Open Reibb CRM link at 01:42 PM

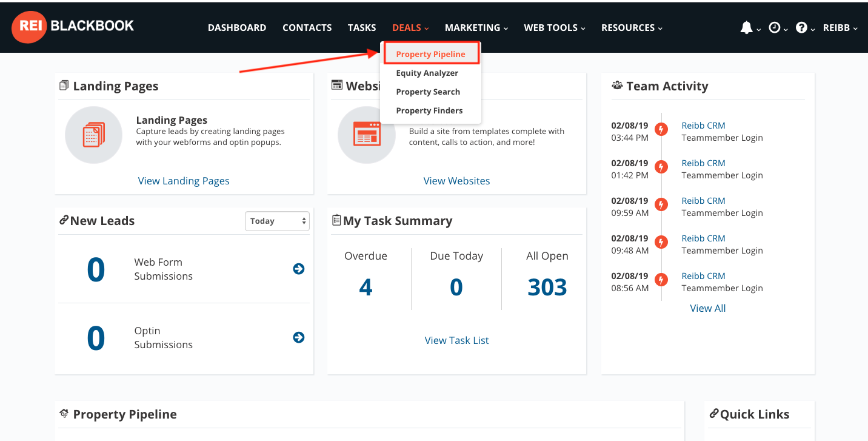703,163
